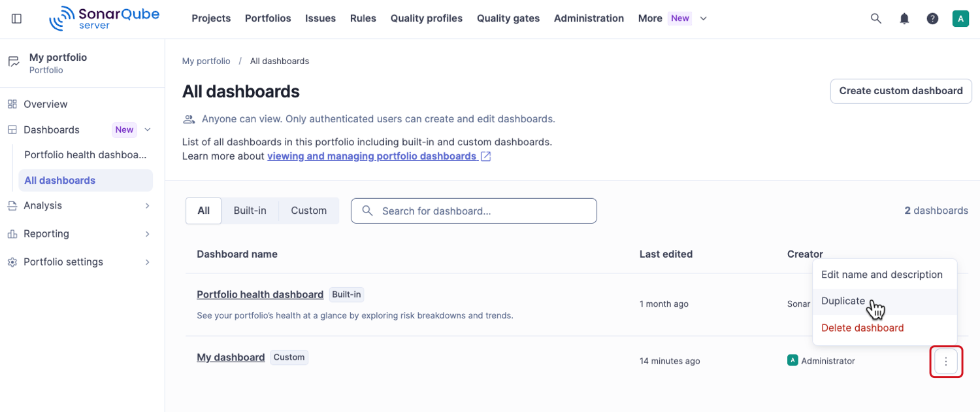Image resolution: width=980 pixels, height=412 pixels.
Task: Click the Analysis icon in sidebar
Action: click(x=12, y=205)
